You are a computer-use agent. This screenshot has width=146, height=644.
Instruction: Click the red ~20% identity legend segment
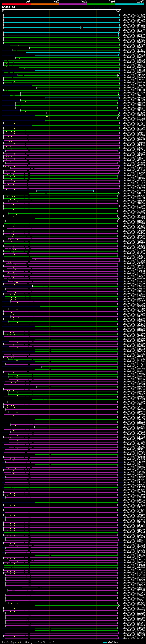[x=16, y=4]
